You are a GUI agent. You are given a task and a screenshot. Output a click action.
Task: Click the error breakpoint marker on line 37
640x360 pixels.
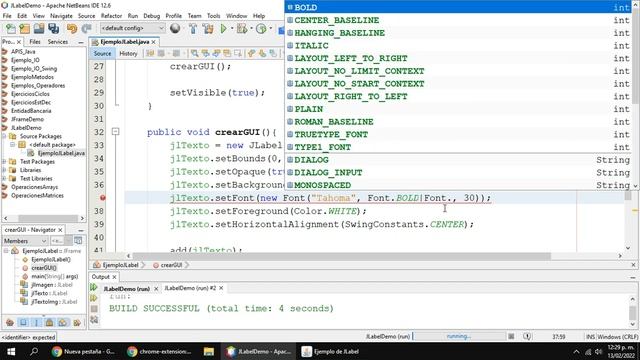coord(102,198)
